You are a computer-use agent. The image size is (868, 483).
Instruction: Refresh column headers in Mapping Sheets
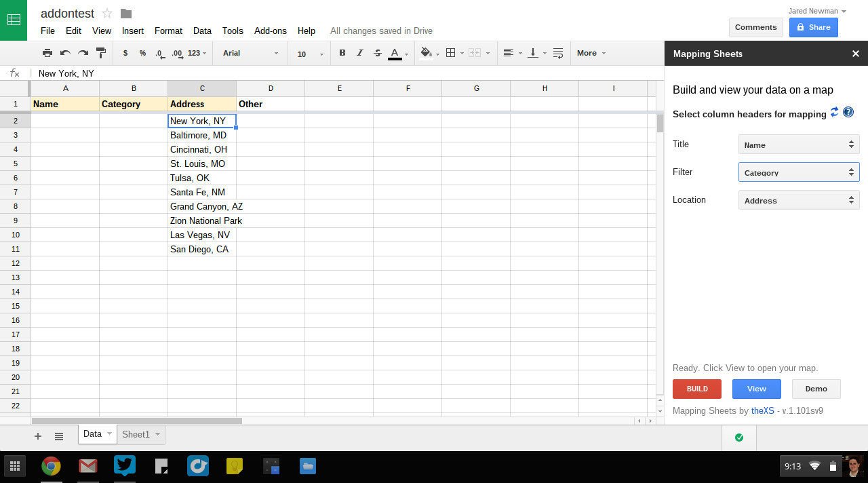click(834, 113)
